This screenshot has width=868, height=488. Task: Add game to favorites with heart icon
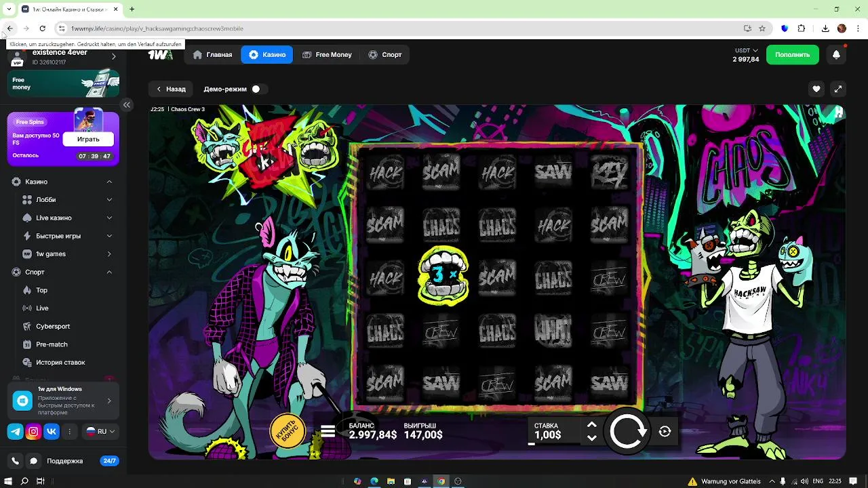coord(816,89)
